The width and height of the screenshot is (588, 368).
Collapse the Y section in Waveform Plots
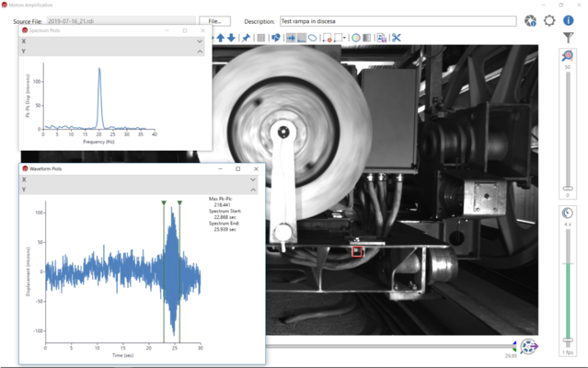coord(254,190)
